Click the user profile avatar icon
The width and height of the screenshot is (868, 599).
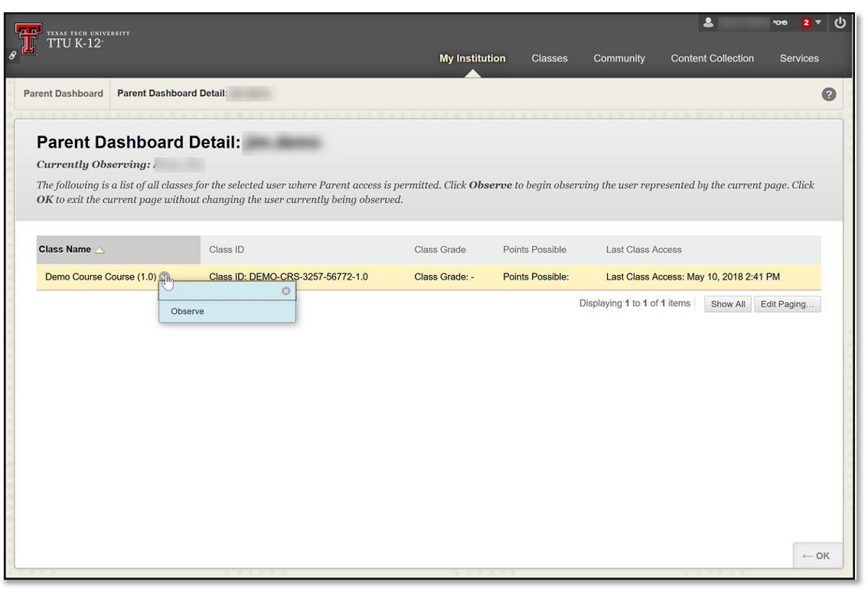(708, 23)
